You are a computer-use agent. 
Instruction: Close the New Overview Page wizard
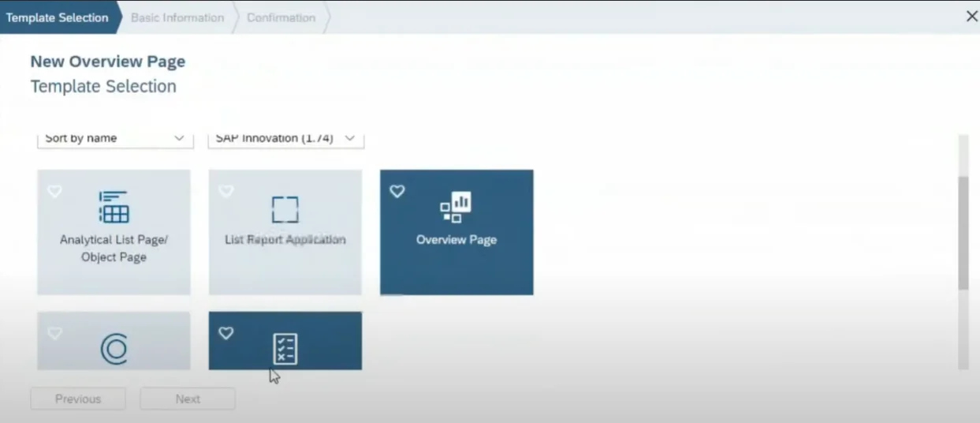coord(971,17)
